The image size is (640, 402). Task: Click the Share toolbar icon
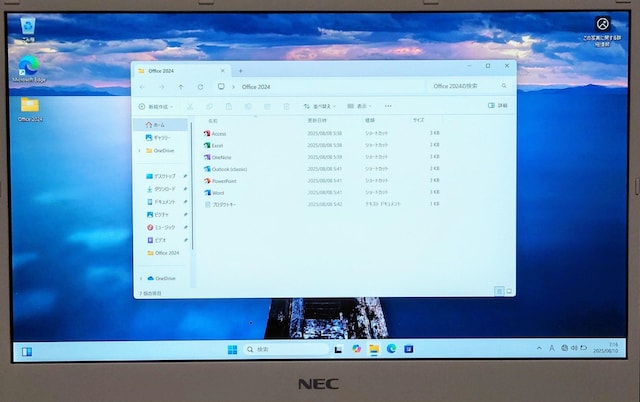(x=267, y=107)
